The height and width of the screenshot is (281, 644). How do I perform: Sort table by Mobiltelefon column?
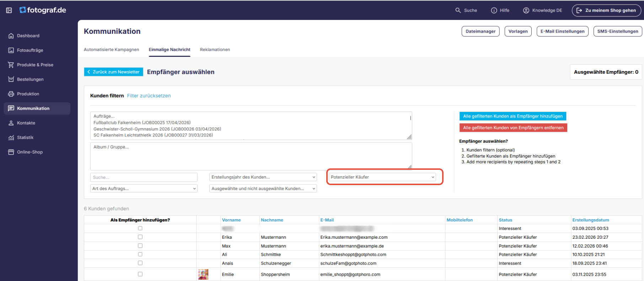[460, 220]
